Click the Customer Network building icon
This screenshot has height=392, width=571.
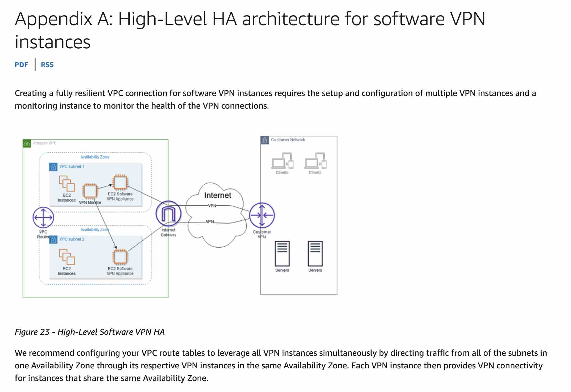point(265,140)
